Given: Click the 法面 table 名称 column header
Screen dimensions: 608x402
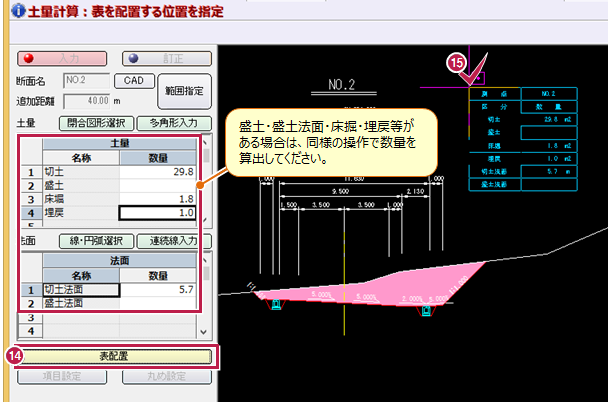Looking at the screenshot, I should [81, 276].
